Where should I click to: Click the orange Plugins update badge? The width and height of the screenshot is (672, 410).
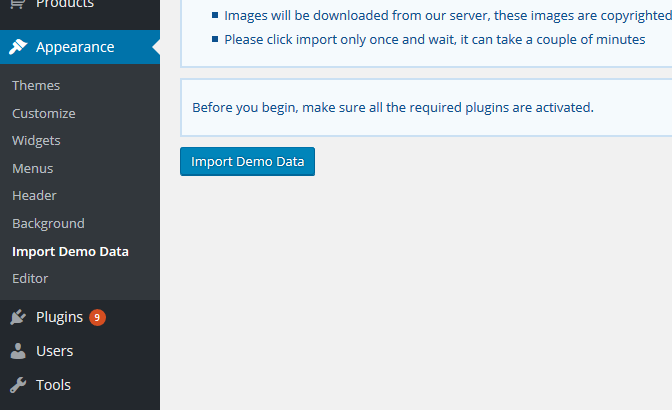coord(97,317)
